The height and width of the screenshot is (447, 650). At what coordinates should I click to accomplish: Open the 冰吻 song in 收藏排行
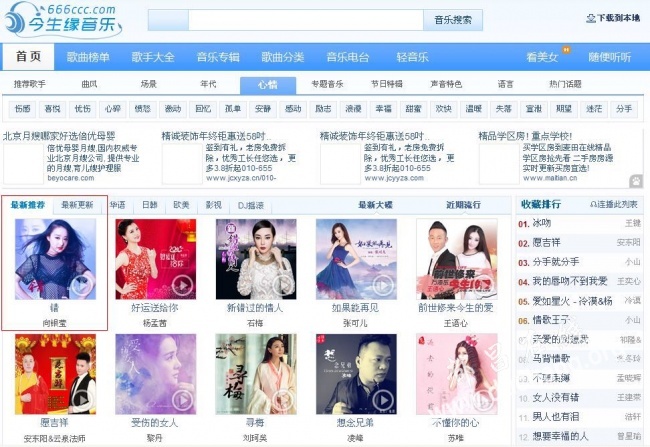click(541, 223)
